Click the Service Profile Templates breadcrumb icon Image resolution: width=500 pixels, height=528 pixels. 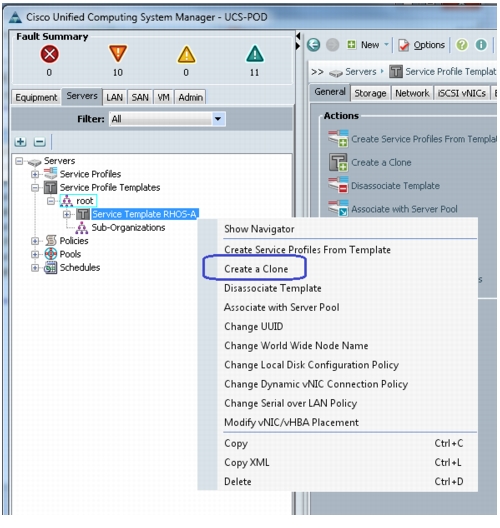click(396, 71)
